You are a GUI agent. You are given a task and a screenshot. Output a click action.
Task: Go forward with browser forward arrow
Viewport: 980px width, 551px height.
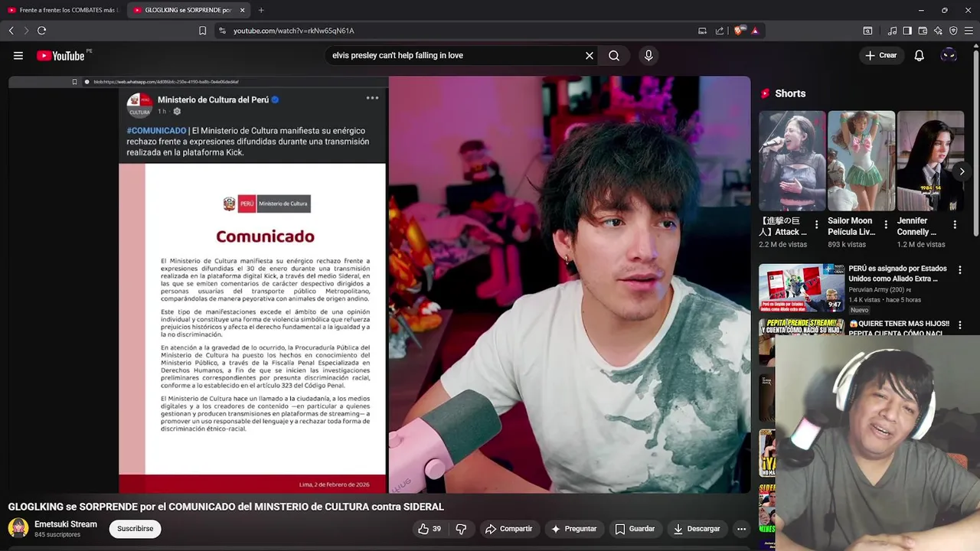[x=26, y=31]
